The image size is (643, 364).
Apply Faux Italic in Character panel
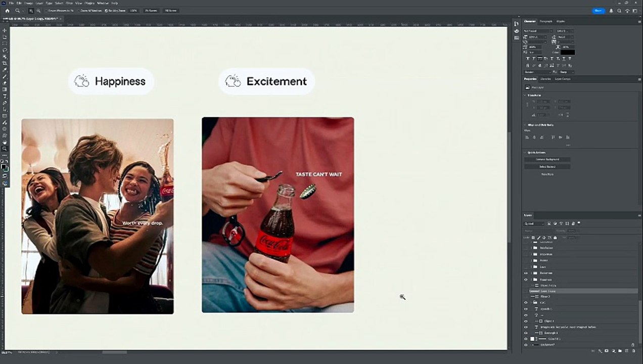click(x=534, y=59)
